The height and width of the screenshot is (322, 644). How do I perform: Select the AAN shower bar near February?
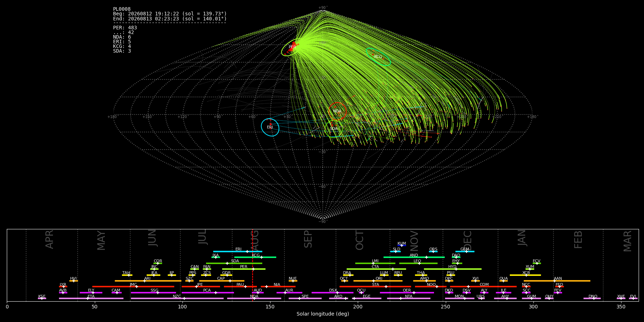[557, 281]
